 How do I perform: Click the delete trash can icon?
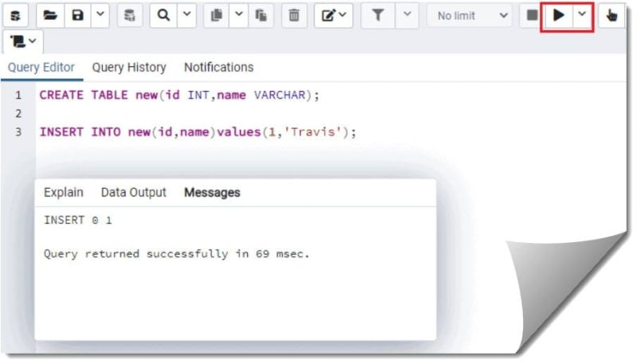click(293, 16)
